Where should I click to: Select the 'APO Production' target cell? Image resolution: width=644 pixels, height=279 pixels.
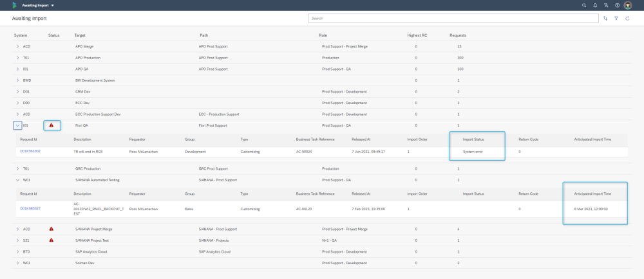(88, 58)
